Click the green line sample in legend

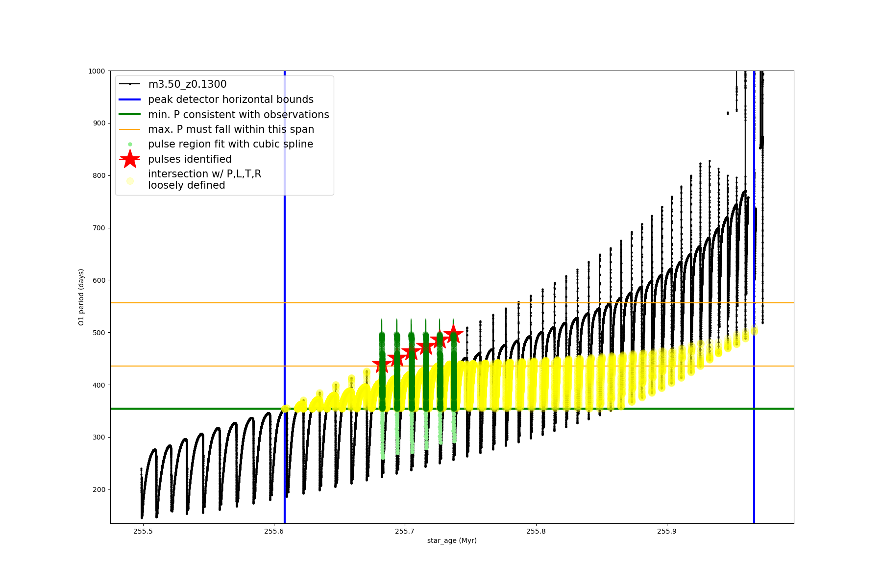(130, 115)
